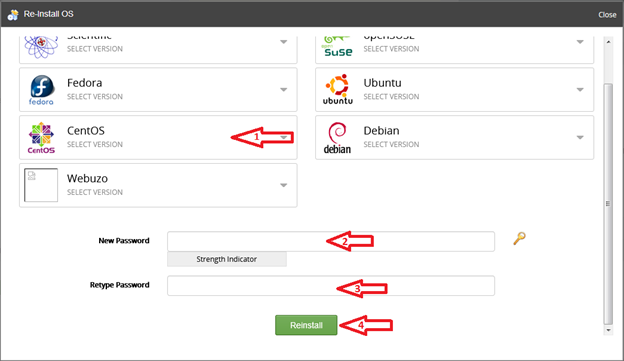Expand the Fedora version dropdown arrow
This screenshot has width=624, height=361.
(x=283, y=90)
